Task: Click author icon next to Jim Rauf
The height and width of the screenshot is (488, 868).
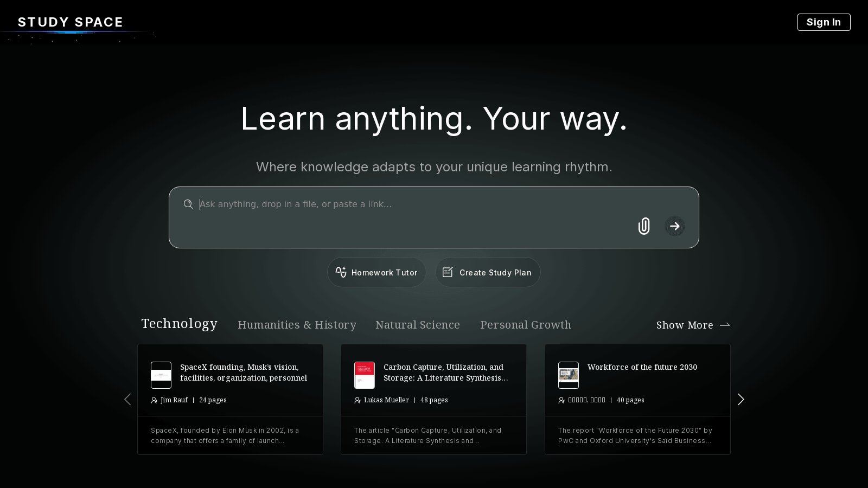Action: click(x=154, y=400)
